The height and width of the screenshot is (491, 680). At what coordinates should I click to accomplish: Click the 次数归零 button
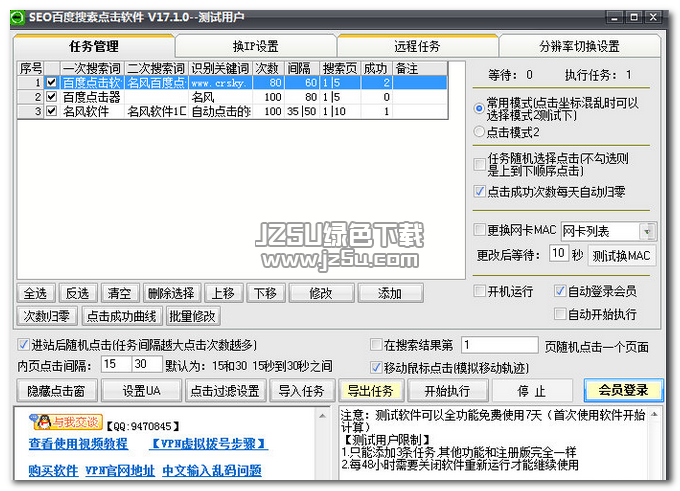click(47, 316)
